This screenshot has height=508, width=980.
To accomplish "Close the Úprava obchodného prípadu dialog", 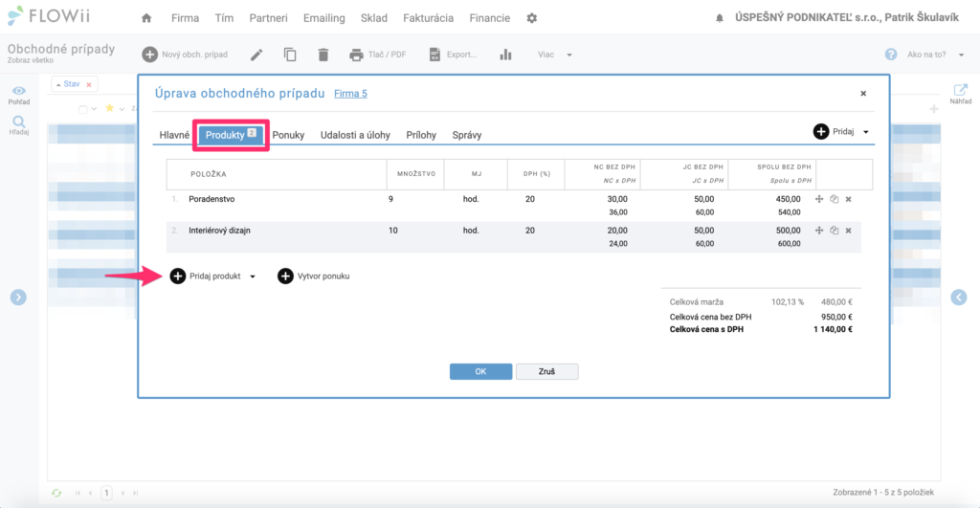I will [863, 94].
